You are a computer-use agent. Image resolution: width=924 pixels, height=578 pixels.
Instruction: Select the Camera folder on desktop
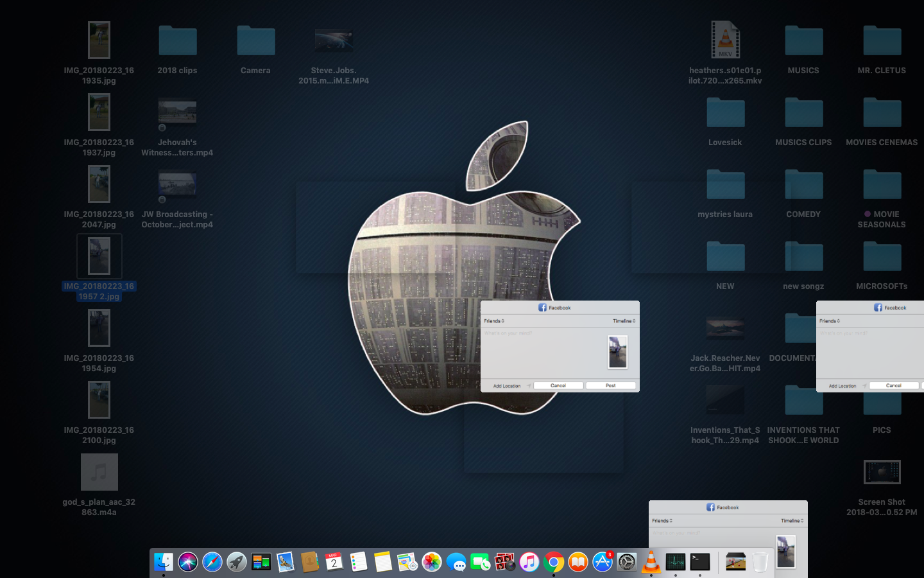point(256,40)
